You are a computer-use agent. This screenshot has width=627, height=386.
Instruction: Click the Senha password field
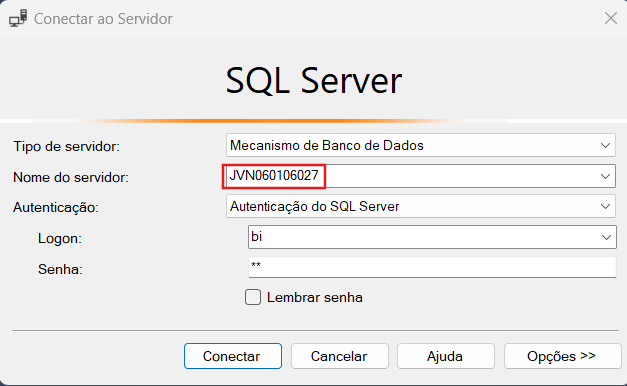coord(432,267)
